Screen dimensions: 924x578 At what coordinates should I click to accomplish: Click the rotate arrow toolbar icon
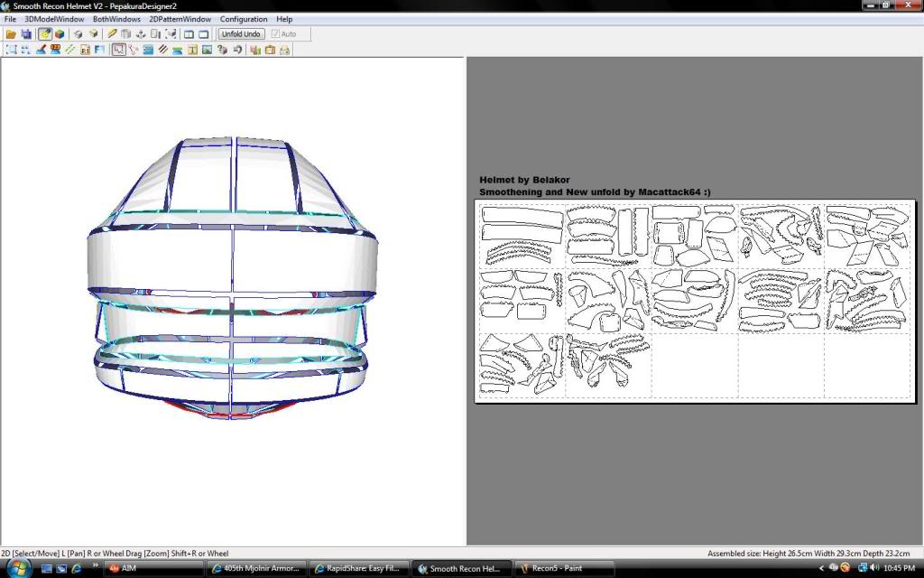pyautogui.click(x=238, y=50)
